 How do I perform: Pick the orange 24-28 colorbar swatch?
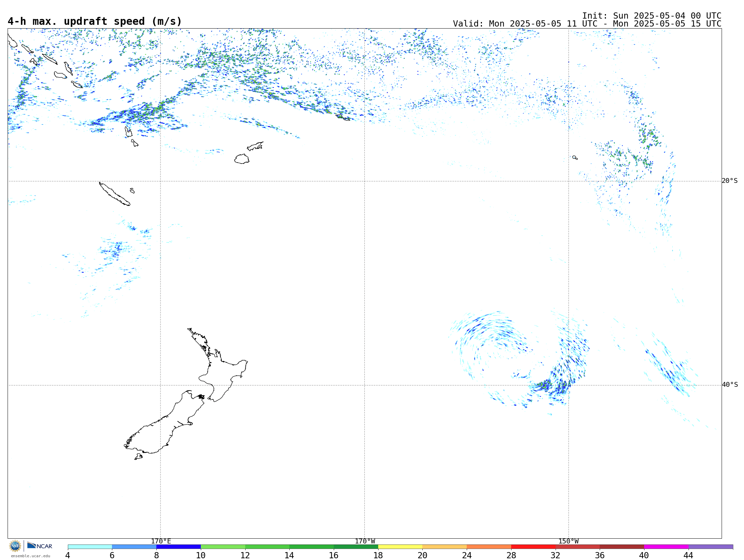(x=489, y=547)
